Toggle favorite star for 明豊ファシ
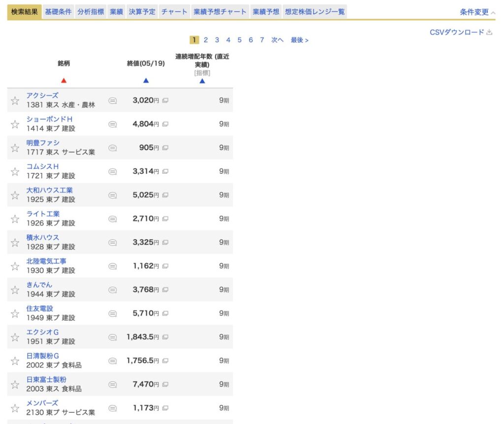504x424 pixels. [15, 148]
